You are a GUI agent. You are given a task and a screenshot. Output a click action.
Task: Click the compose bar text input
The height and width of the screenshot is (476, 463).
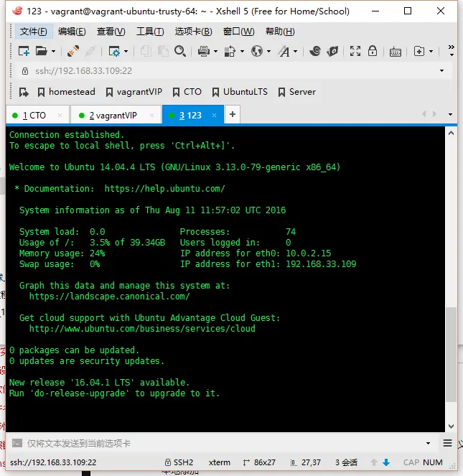(x=223, y=444)
